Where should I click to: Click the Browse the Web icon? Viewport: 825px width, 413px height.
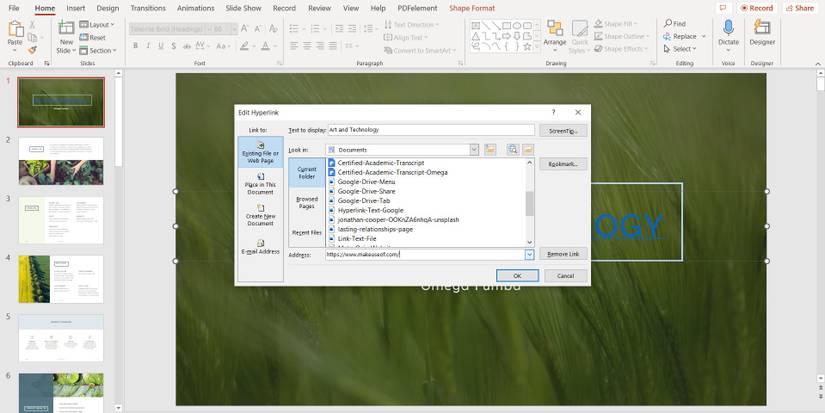pyautogui.click(x=512, y=150)
